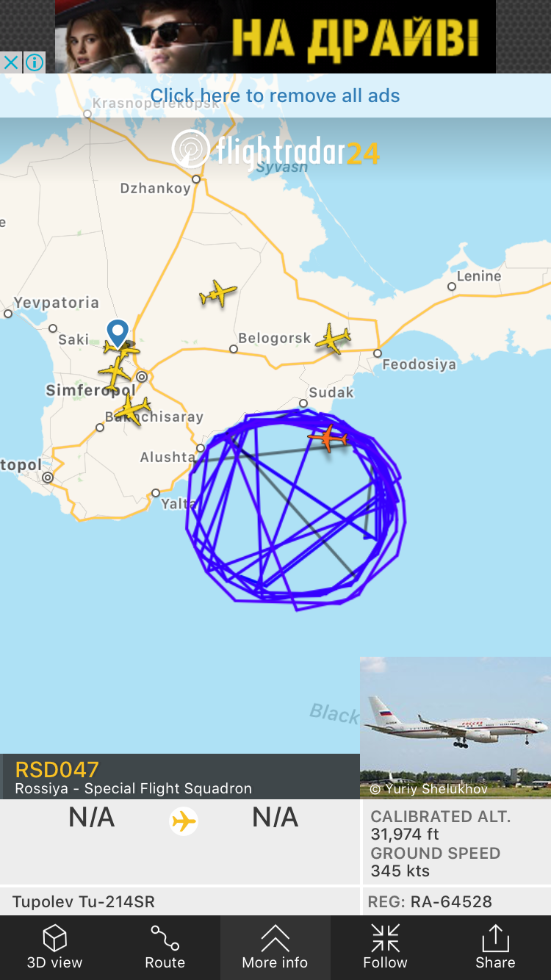Select yellow aircraft near Belogorsk and Feodosiya
This screenshot has width=551, height=980.
[334, 339]
